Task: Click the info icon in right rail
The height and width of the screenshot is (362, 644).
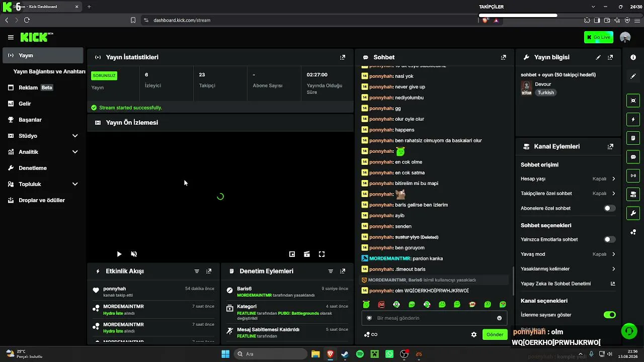Action: pyautogui.click(x=633, y=57)
